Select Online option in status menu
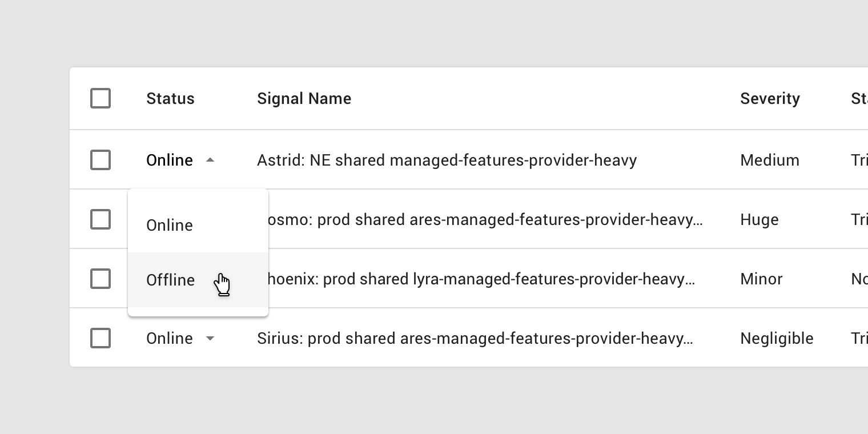 point(198,225)
